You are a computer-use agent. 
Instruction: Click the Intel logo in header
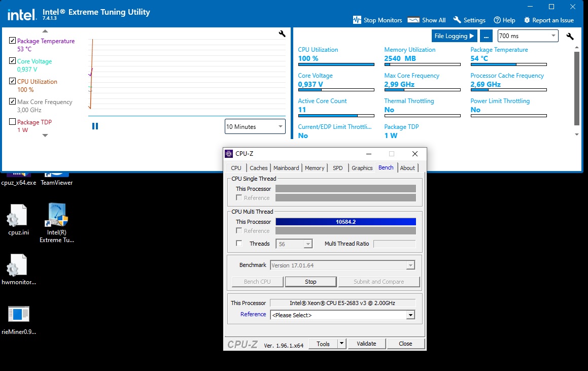point(22,15)
